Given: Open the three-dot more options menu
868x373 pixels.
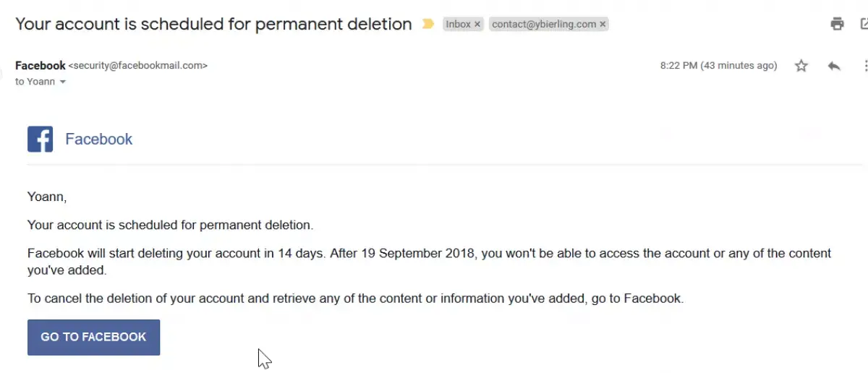Looking at the screenshot, I should pyautogui.click(x=864, y=66).
